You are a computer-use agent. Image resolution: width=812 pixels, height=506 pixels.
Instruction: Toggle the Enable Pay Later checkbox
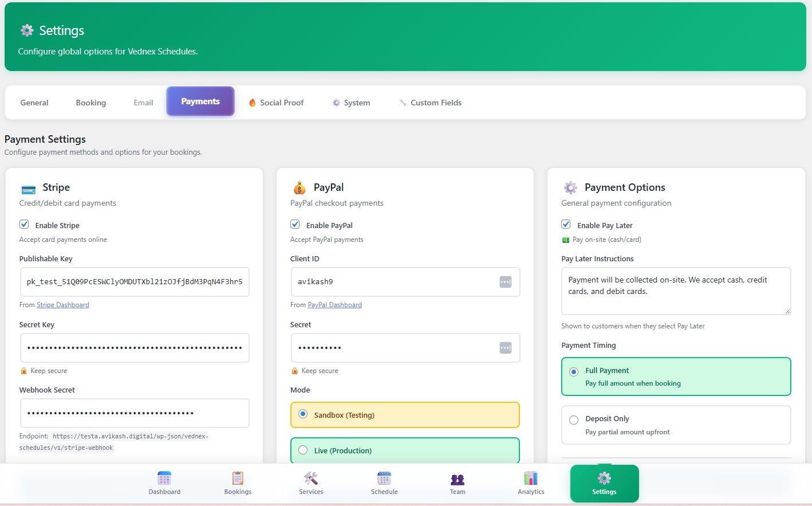coord(566,225)
